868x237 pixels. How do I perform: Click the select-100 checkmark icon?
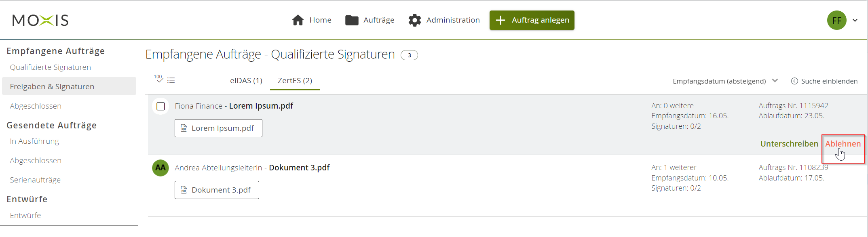[x=158, y=78]
